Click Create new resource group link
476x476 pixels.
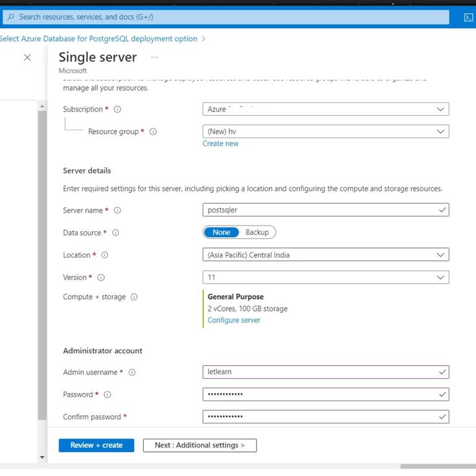[x=221, y=144]
